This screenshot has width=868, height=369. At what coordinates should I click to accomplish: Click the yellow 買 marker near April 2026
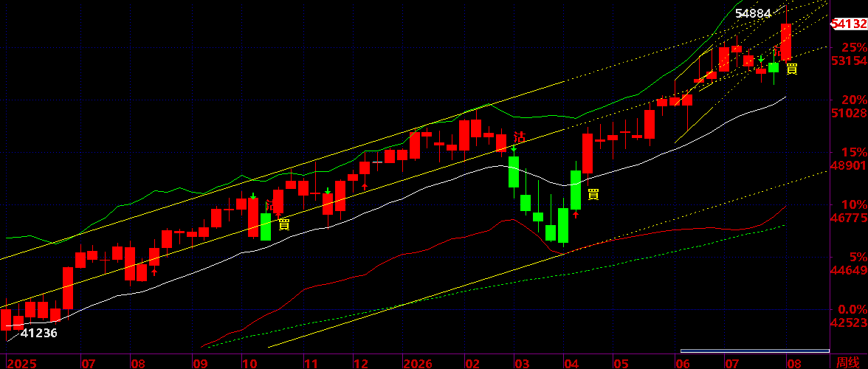pyautogui.click(x=593, y=194)
